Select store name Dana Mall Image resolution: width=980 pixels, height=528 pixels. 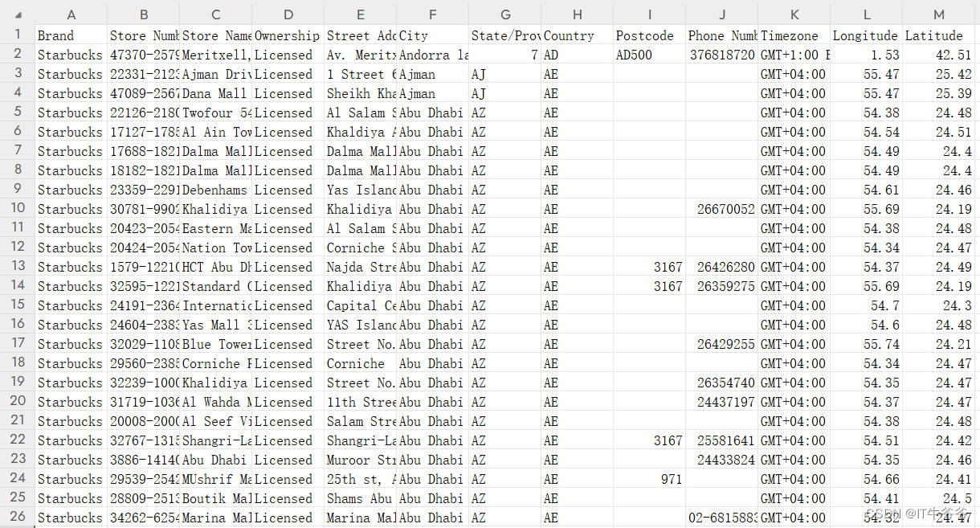point(215,93)
